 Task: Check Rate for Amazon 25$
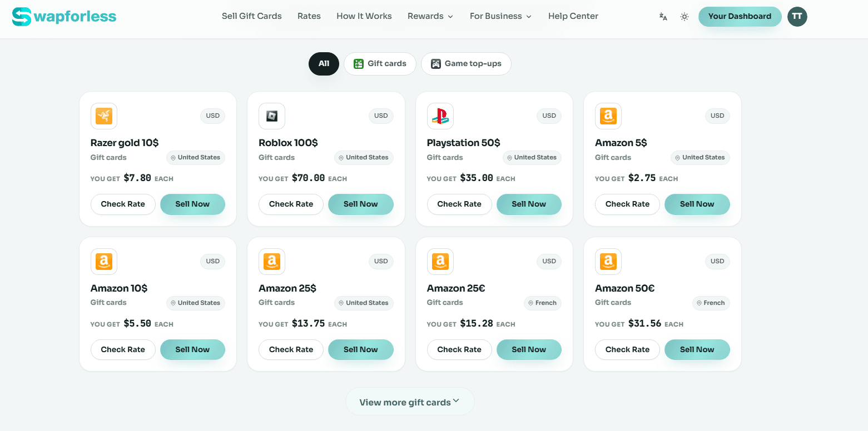pos(291,350)
